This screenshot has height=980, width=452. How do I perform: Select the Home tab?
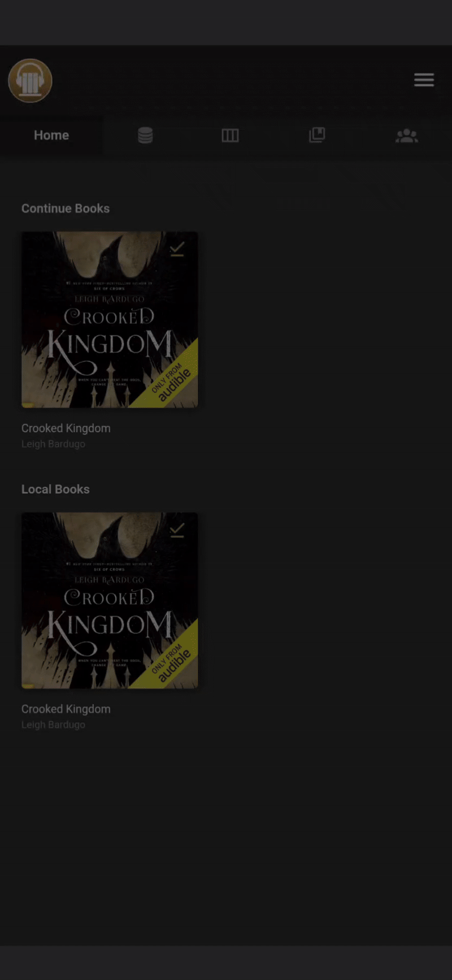(51, 135)
